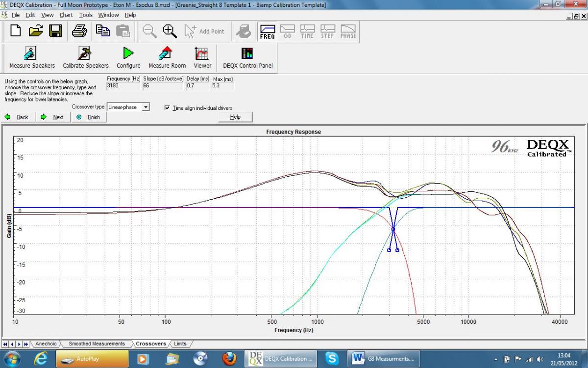Open the Edit menu
This screenshot has width=588, height=368.
[30, 15]
